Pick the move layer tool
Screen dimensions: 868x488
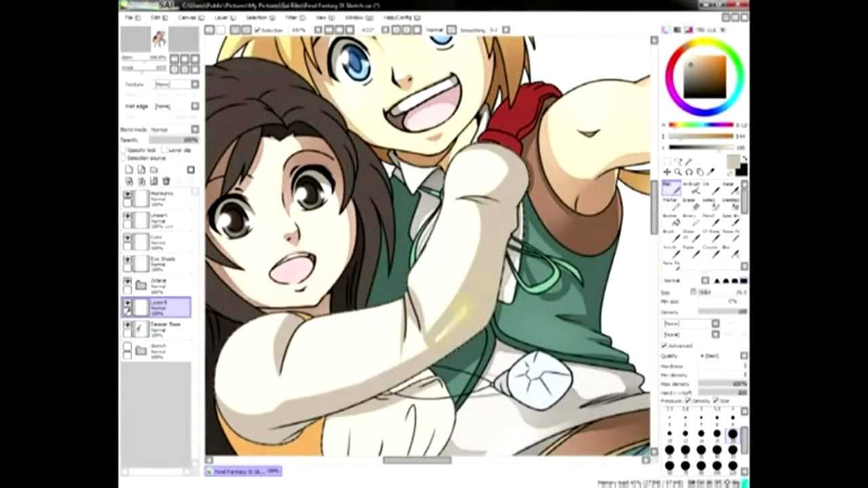(x=667, y=172)
